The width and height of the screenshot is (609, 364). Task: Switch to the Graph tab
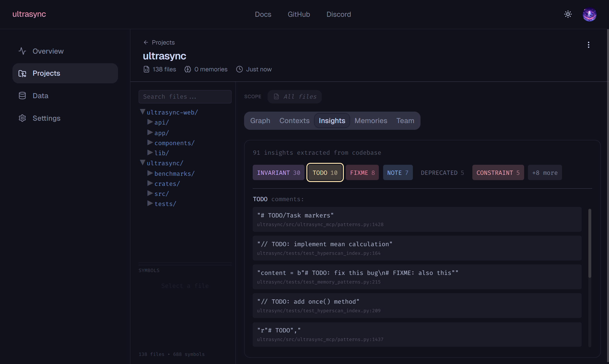[260, 121]
